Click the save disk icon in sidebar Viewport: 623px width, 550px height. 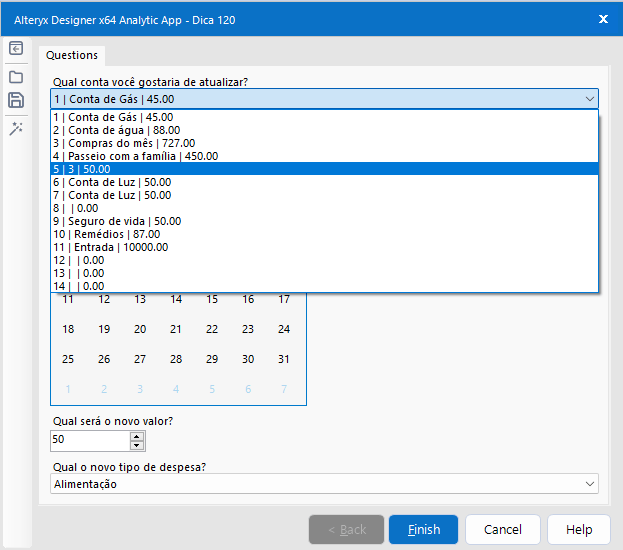click(16, 100)
